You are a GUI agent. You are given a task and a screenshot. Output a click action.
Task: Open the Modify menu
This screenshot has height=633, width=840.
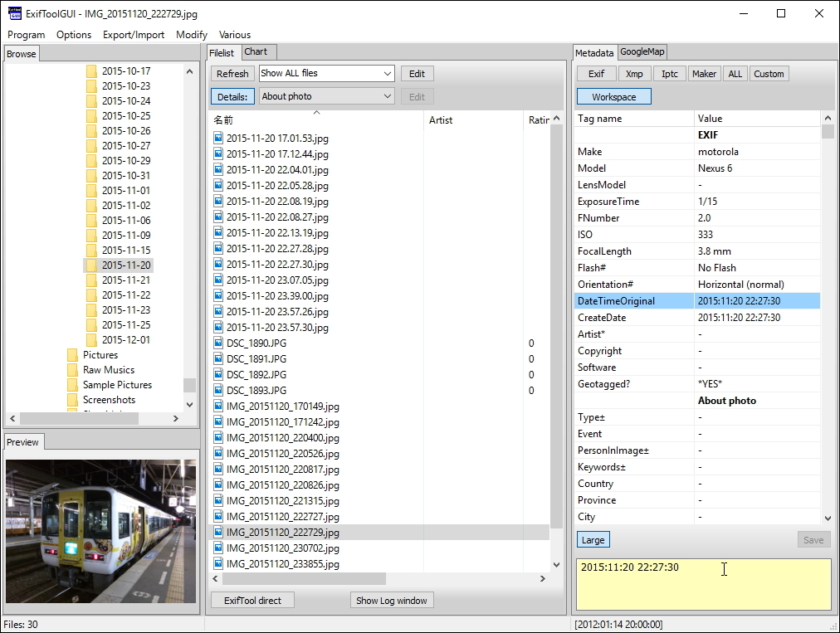click(x=191, y=35)
